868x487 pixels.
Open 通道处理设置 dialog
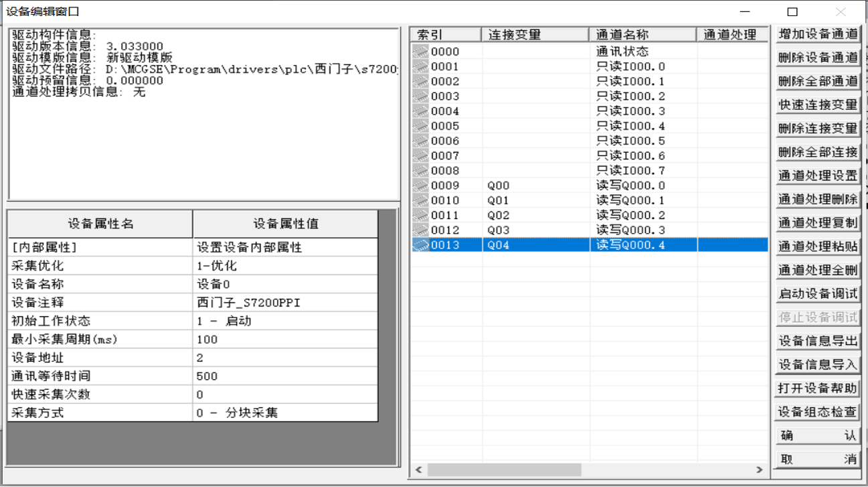[818, 176]
